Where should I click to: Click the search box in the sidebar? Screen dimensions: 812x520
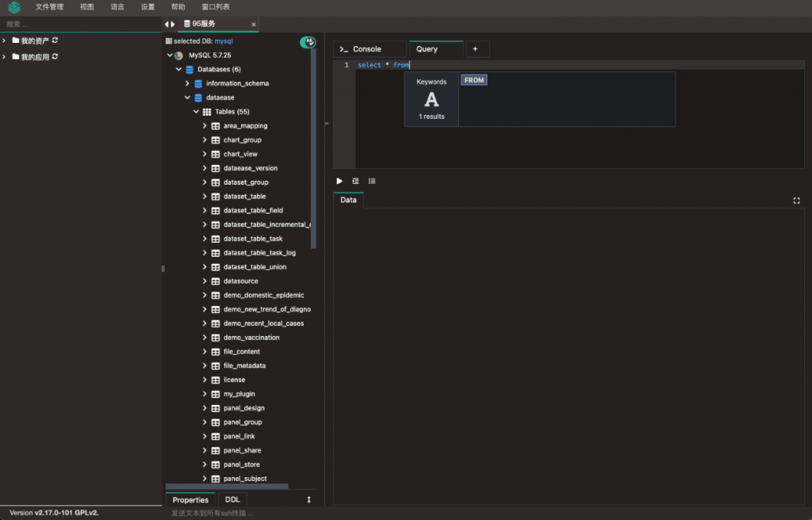click(x=81, y=24)
